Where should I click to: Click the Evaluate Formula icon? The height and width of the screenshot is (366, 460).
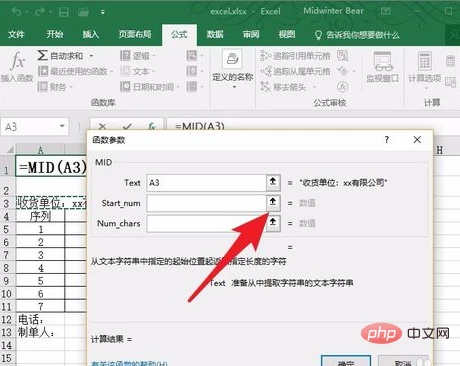click(342, 87)
